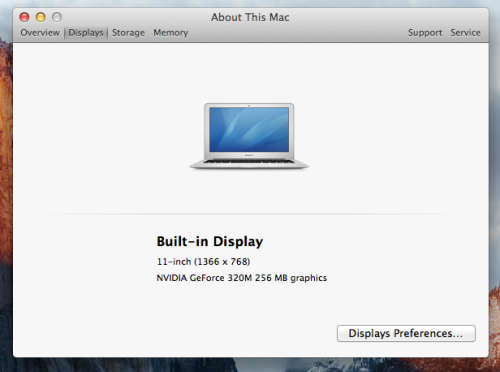The height and width of the screenshot is (372, 500).
Task: Click the 11-inch (1366 x 768) text
Action: pyautogui.click(x=203, y=262)
